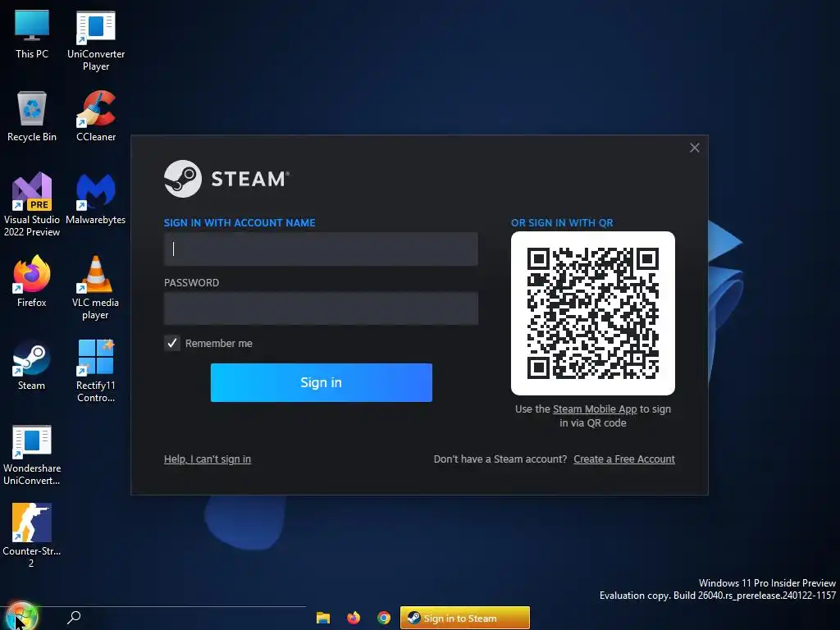
Task: Launch Firefox from the taskbar
Action: click(x=354, y=618)
